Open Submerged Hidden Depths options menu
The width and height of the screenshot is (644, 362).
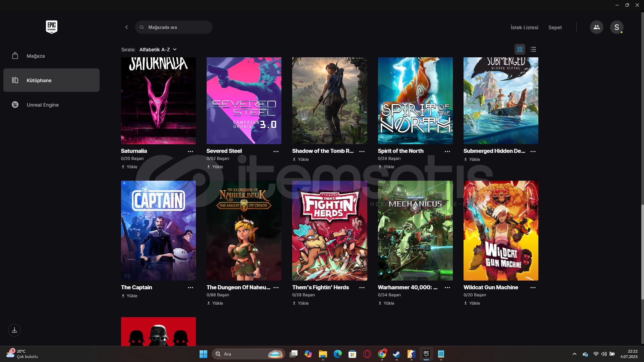point(533,152)
